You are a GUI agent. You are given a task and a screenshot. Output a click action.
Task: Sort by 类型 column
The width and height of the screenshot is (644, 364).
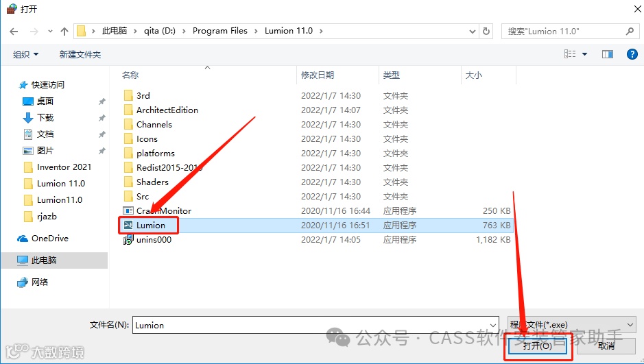point(392,75)
